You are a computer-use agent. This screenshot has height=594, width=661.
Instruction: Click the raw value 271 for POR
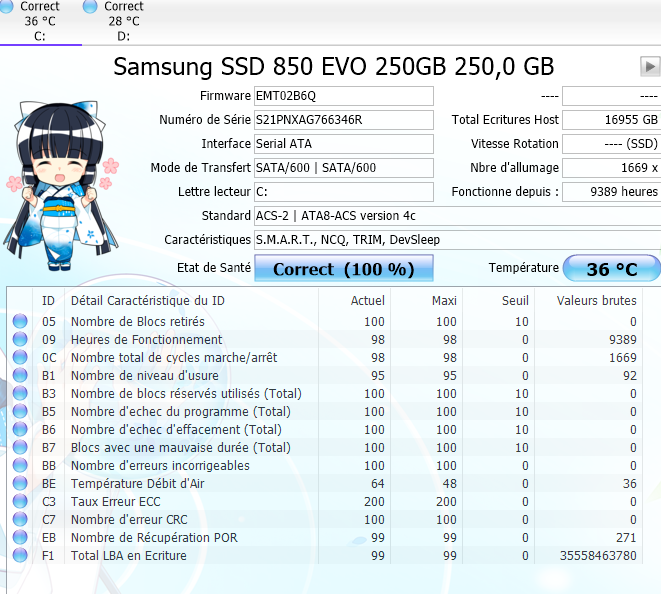[x=626, y=538]
